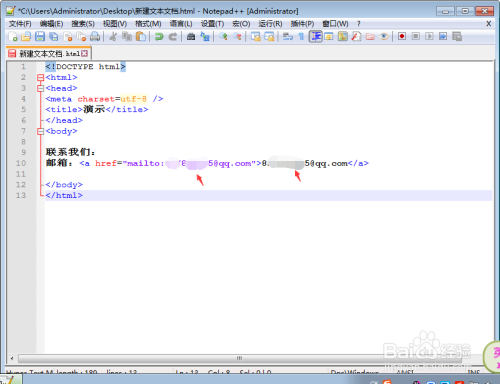Open the 搜索(S) menu
This screenshot has height=384, width=500.
tap(83, 24)
